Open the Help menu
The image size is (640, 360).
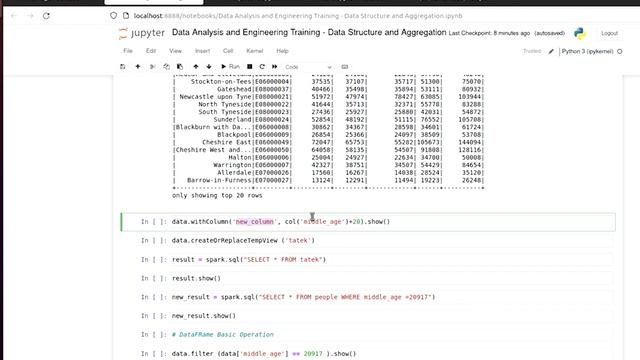pos(282,51)
